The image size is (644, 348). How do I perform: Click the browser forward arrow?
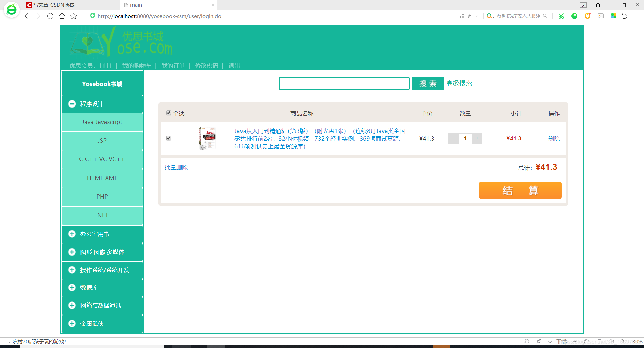pos(38,16)
